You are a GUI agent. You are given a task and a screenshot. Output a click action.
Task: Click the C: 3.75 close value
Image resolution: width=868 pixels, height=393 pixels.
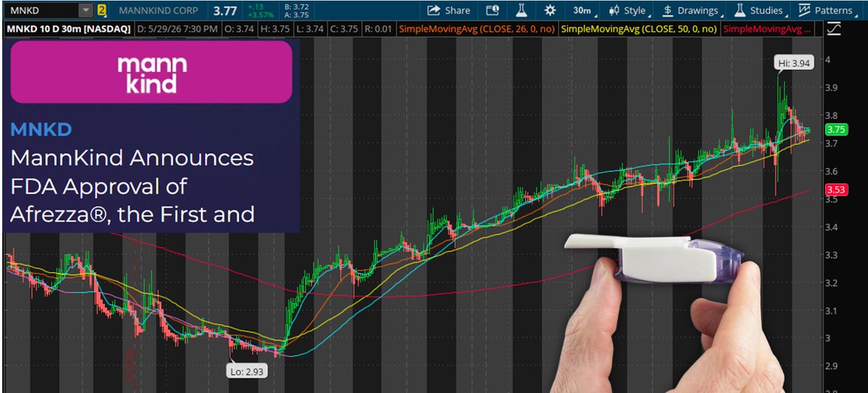344,29
